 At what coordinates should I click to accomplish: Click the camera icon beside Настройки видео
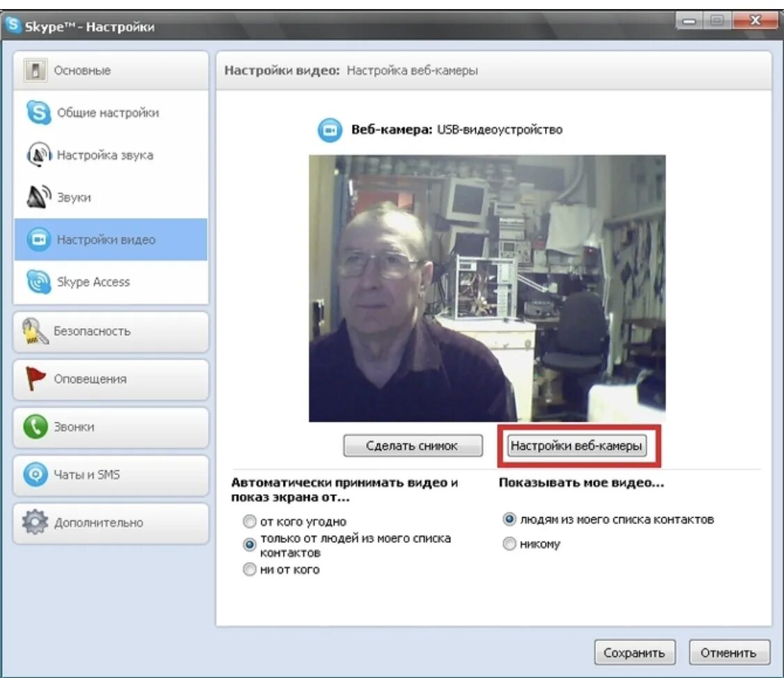38,240
